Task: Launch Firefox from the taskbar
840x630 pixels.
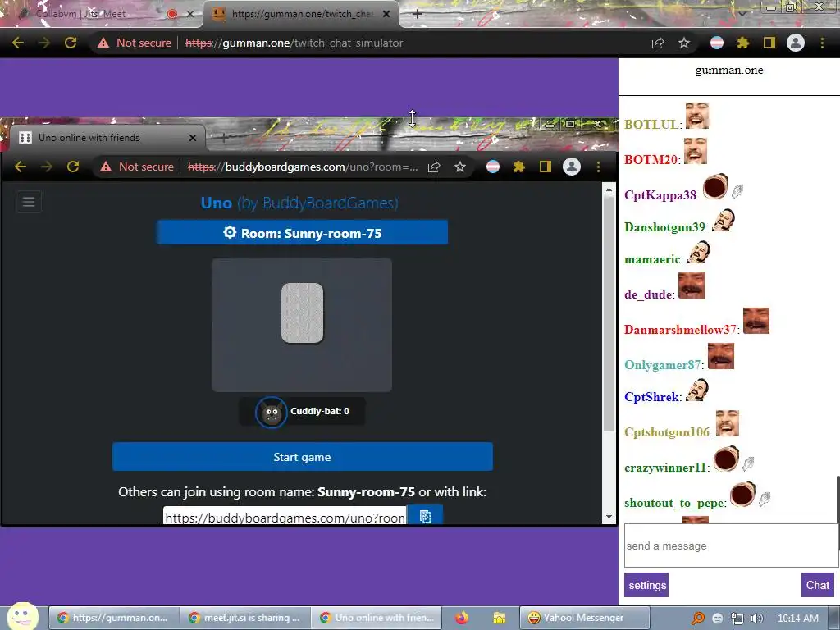Action: click(x=462, y=618)
